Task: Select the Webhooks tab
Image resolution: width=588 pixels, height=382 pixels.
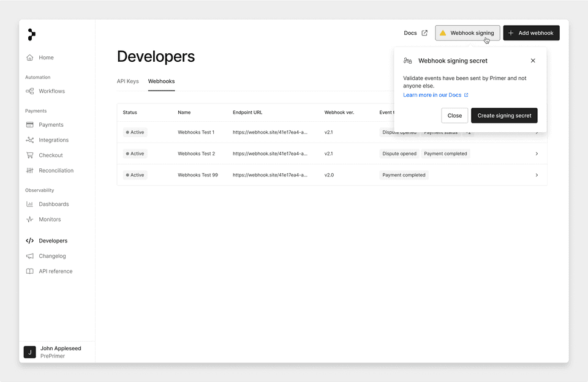Action: 161,81
